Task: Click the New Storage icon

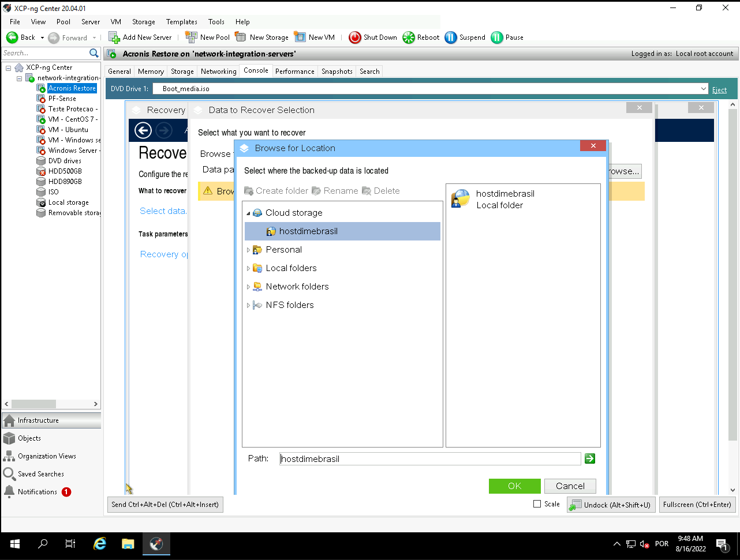Action: (241, 37)
